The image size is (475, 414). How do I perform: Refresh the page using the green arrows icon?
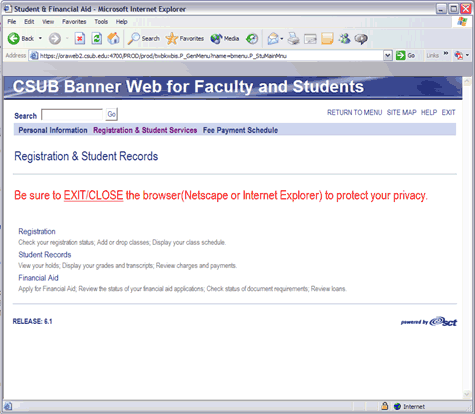click(x=97, y=39)
